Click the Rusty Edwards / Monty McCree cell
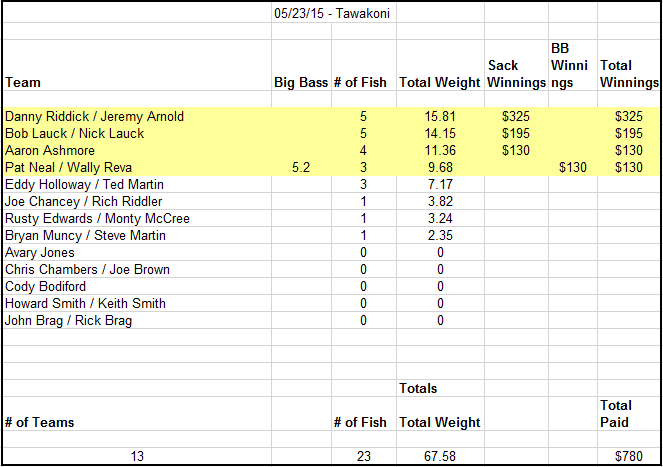 point(137,218)
